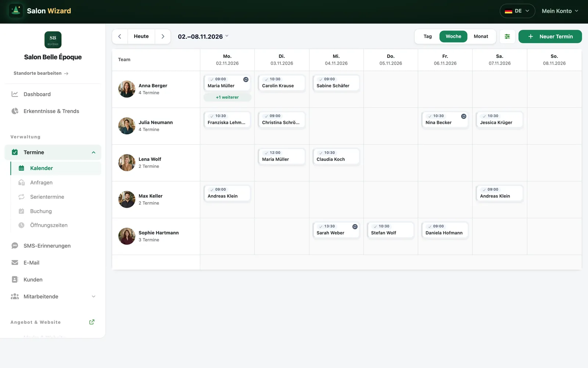Viewport: 588px width, 368px height.
Task: Open Daniela Hofmann 09:00 appointment
Action: point(445,230)
